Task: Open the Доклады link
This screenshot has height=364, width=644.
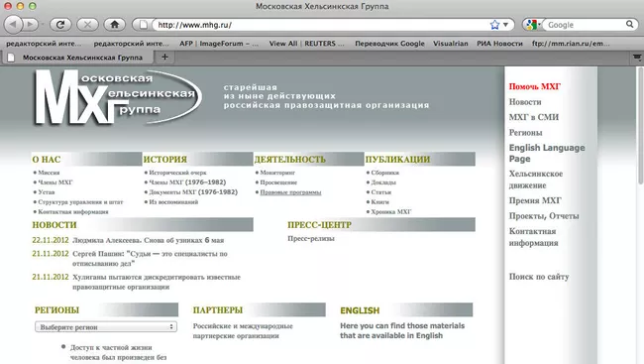Action: (x=383, y=182)
